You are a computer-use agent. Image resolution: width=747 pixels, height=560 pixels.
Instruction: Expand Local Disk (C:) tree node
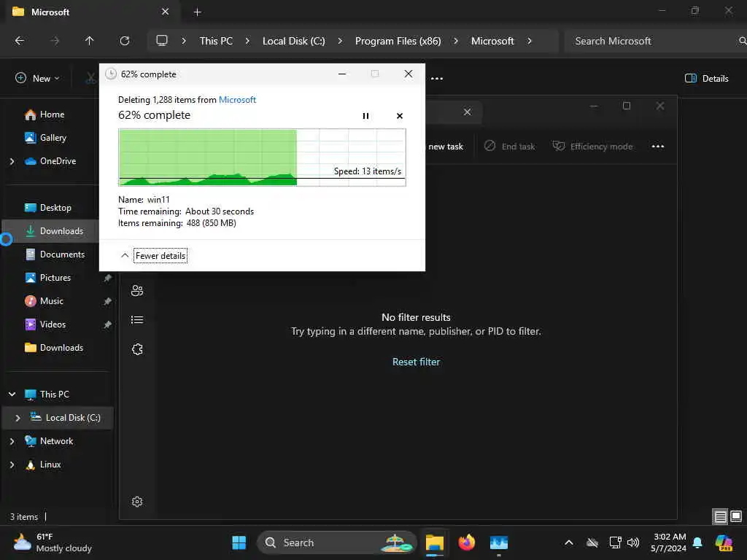(18, 418)
